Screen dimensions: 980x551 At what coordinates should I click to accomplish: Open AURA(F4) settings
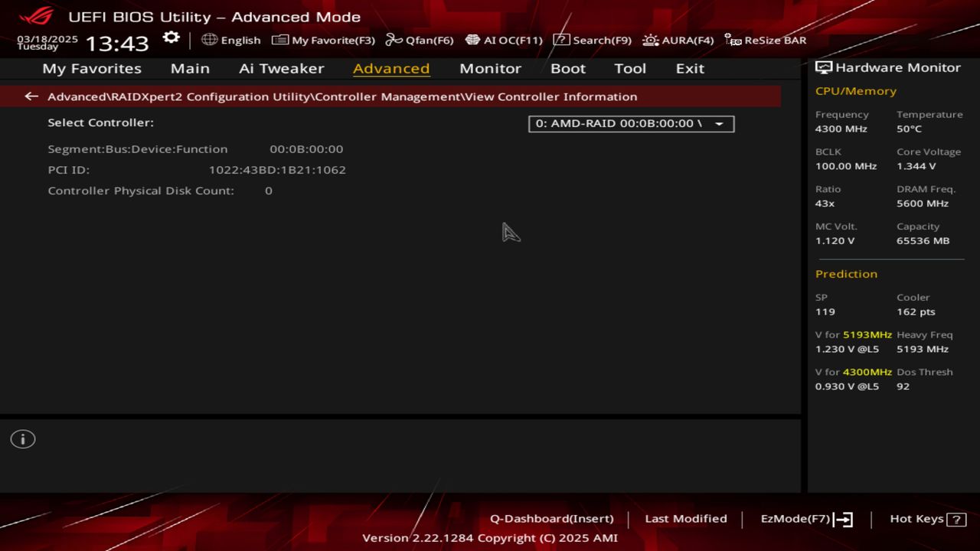point(688,40)
